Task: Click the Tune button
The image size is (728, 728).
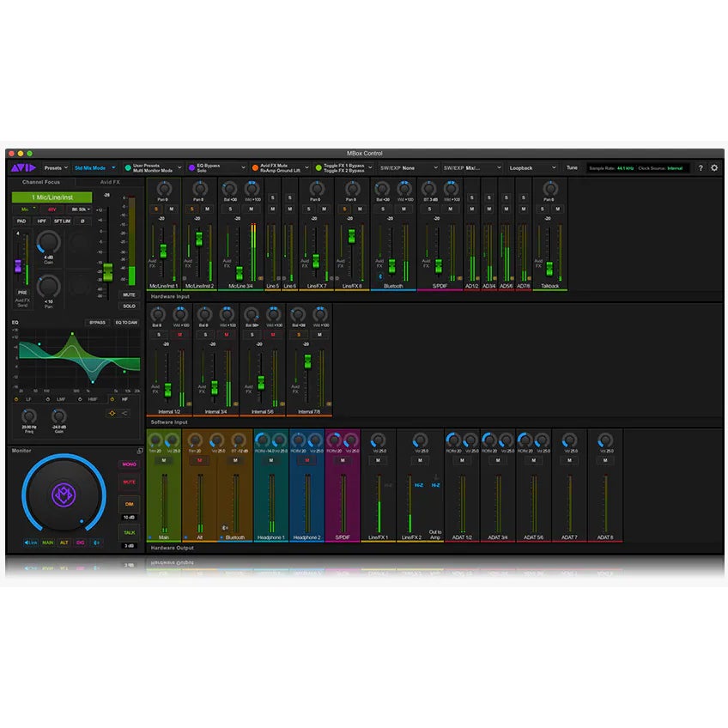Action: 572,168
